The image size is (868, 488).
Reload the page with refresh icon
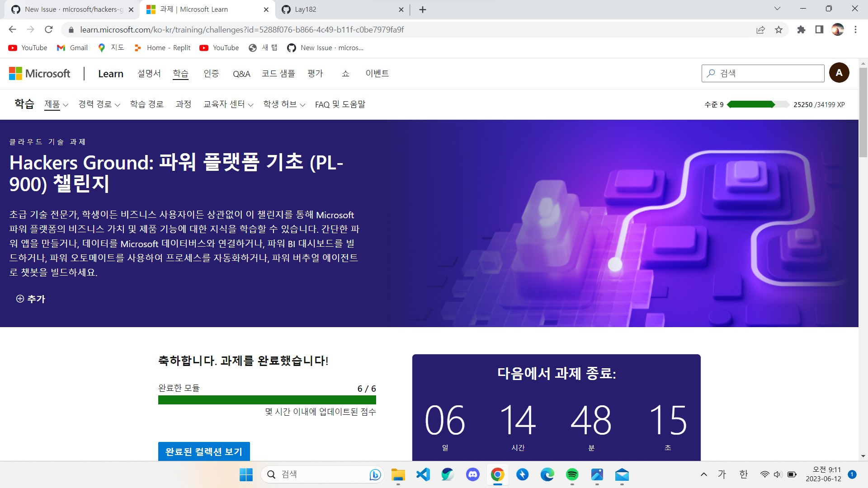click(x=49, y=29)
